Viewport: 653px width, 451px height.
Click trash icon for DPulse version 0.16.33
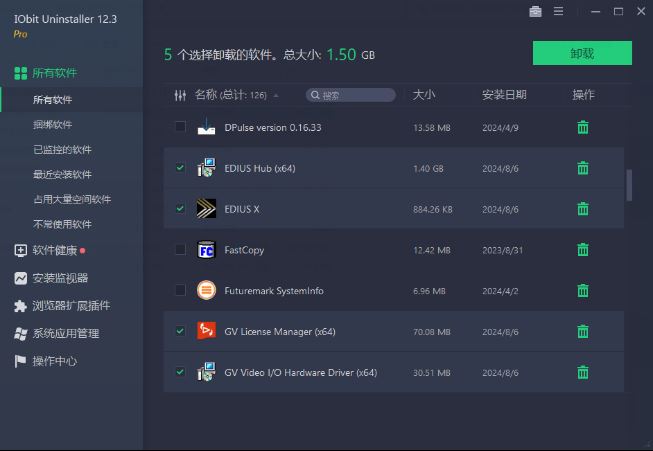(x=583, y=127)
